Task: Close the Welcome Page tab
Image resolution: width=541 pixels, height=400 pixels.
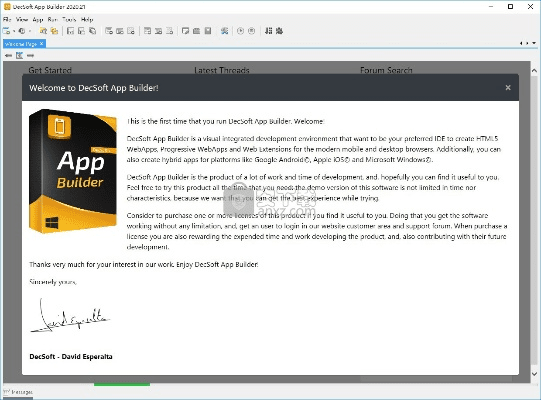Action: [x=41, y=43]
